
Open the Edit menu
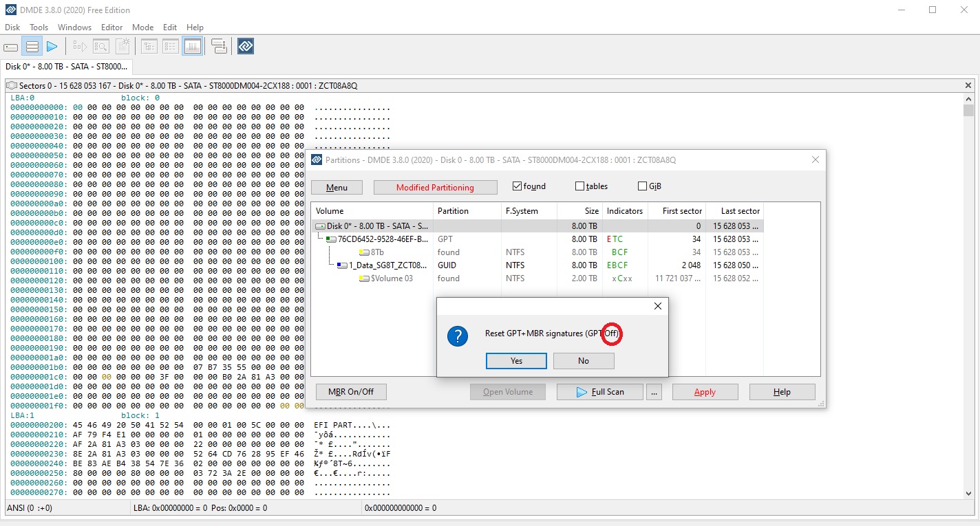coord(170,28)
